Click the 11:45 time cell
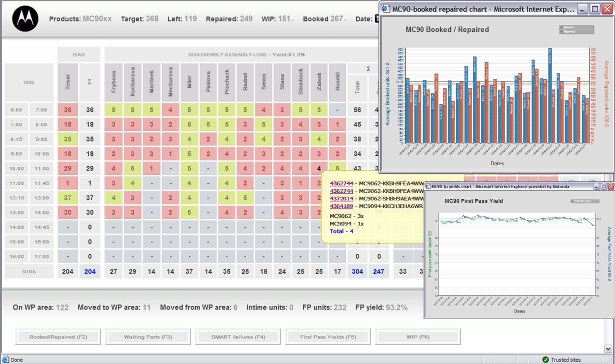The image size is (615, 364). click(x=41, y=183)
